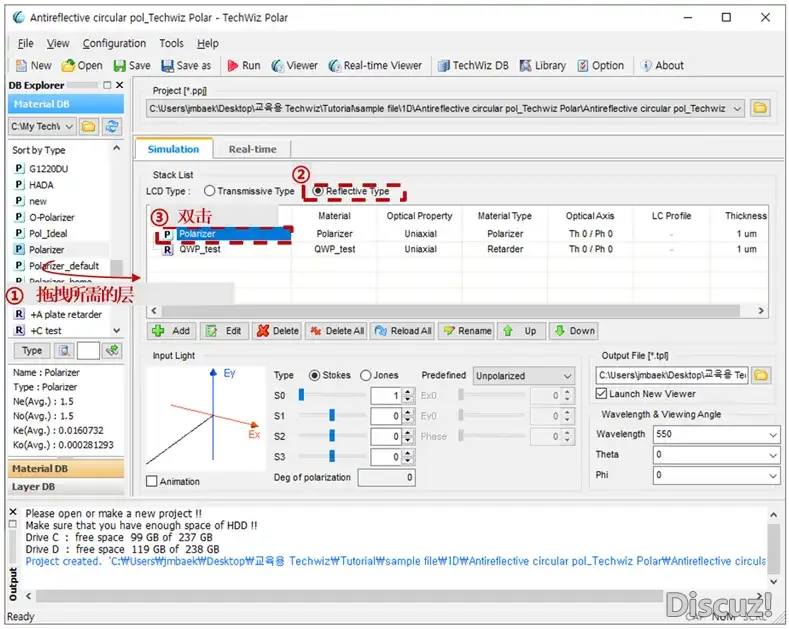Move the layer Up
Screen dimensions: 789x629
coord(521,331)
